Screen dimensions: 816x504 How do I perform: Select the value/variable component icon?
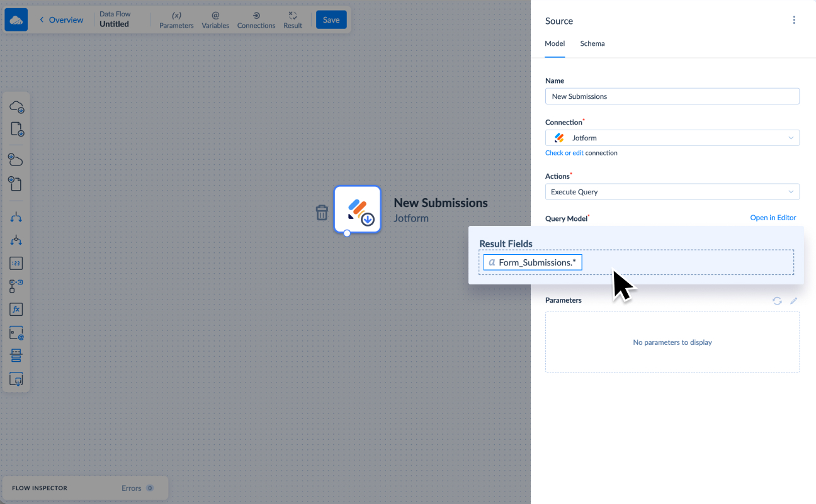click(x=16, y=333)
